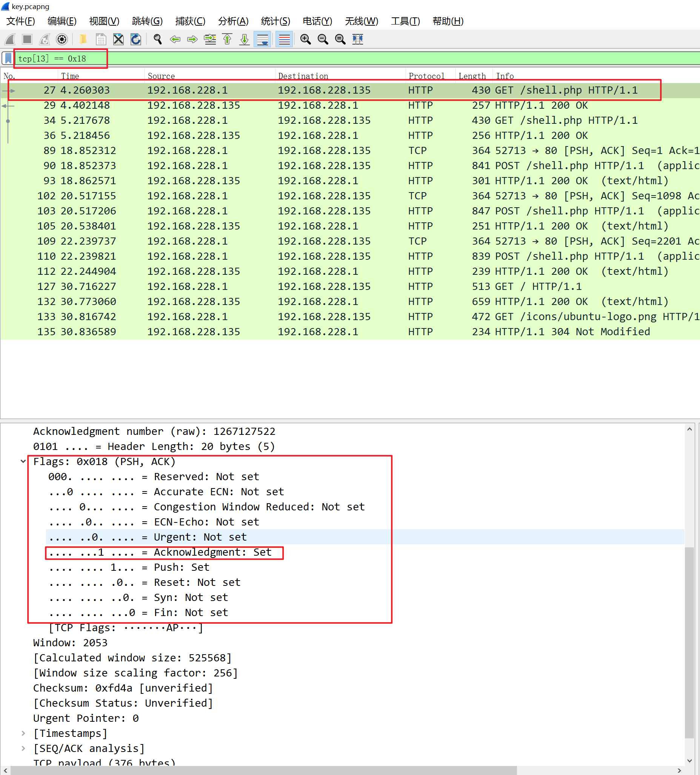Click the zoom in magnifier icon
This screenshot has height=775, width=700.
point(305,39)
